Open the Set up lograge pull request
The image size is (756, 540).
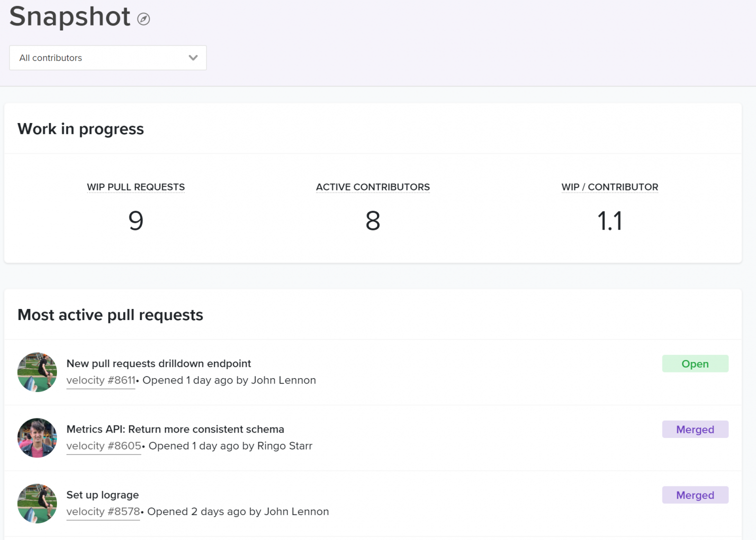point(102,494)
